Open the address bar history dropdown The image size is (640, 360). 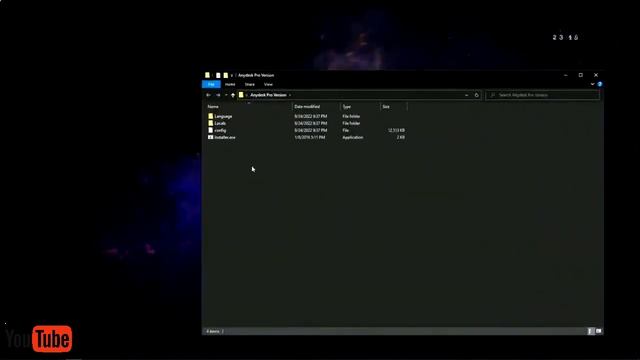click(467, 95)
